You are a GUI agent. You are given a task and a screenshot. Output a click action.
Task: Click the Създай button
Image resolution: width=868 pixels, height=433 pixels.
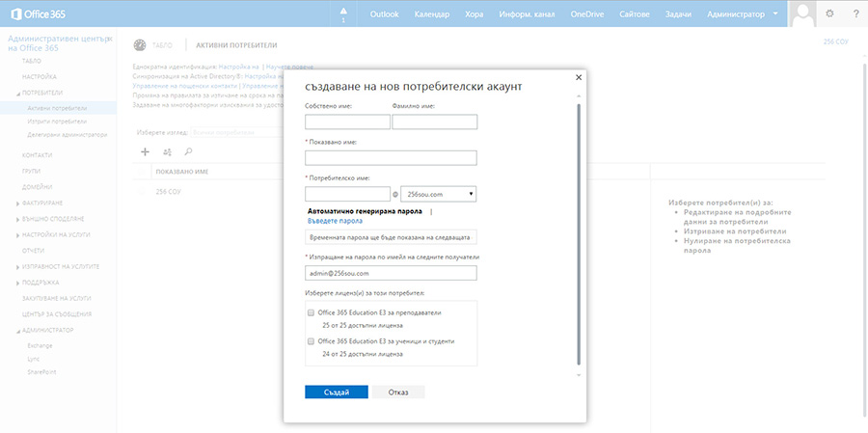coord(336,392)
